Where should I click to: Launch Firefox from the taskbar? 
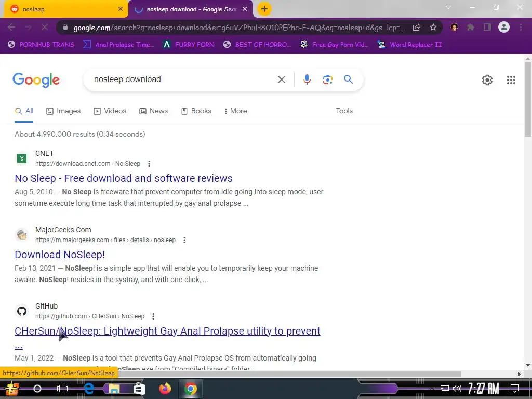pos(165,389)
